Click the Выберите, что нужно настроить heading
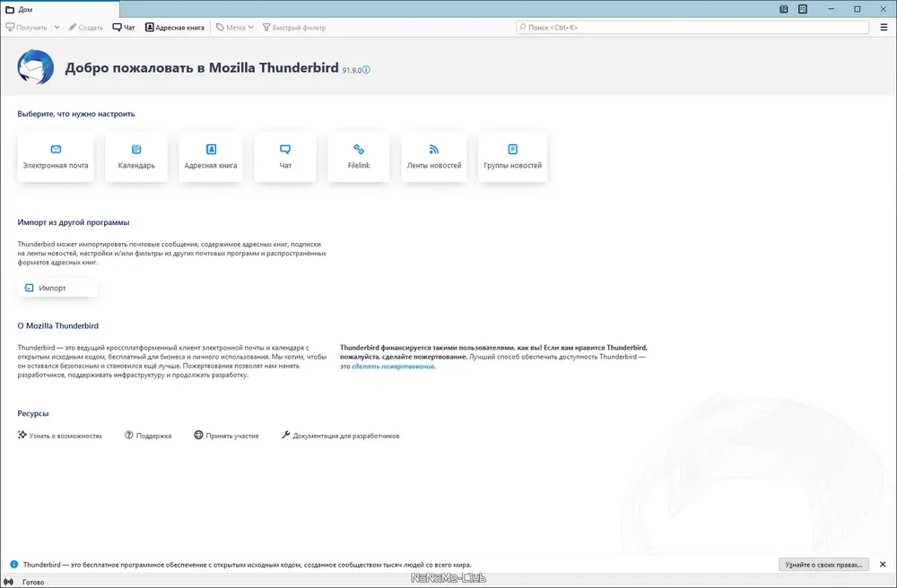The height and width of the screenshot is (588, 897). pos(76,114)
